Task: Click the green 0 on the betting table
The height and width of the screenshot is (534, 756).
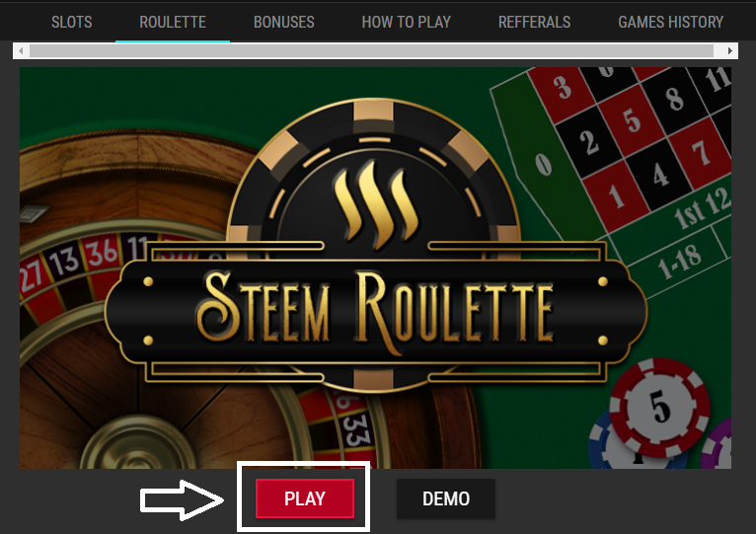Action: pyautogui.click(x=544, y=165)
